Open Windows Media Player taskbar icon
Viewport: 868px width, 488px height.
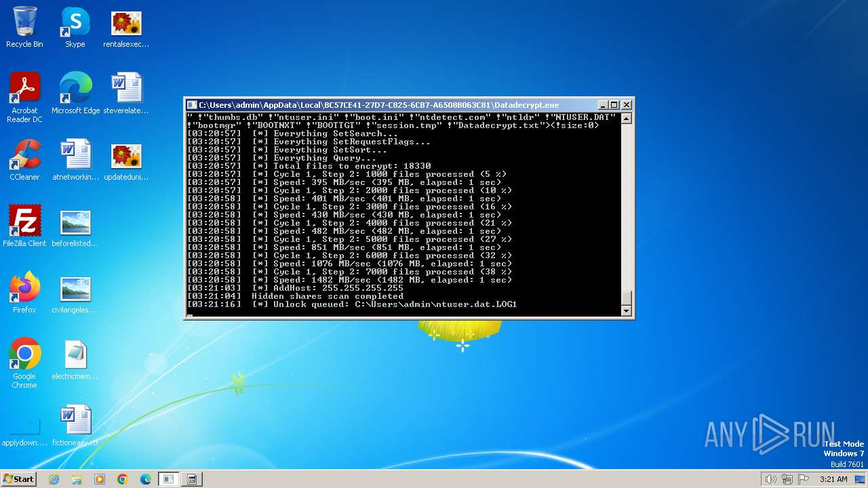[100, 479]
